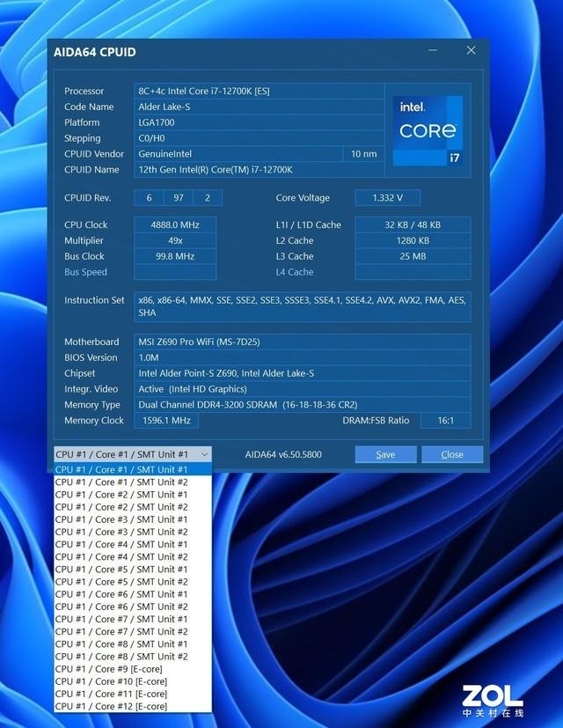Click the Multiplier value 49x

[x=175, y=240]
